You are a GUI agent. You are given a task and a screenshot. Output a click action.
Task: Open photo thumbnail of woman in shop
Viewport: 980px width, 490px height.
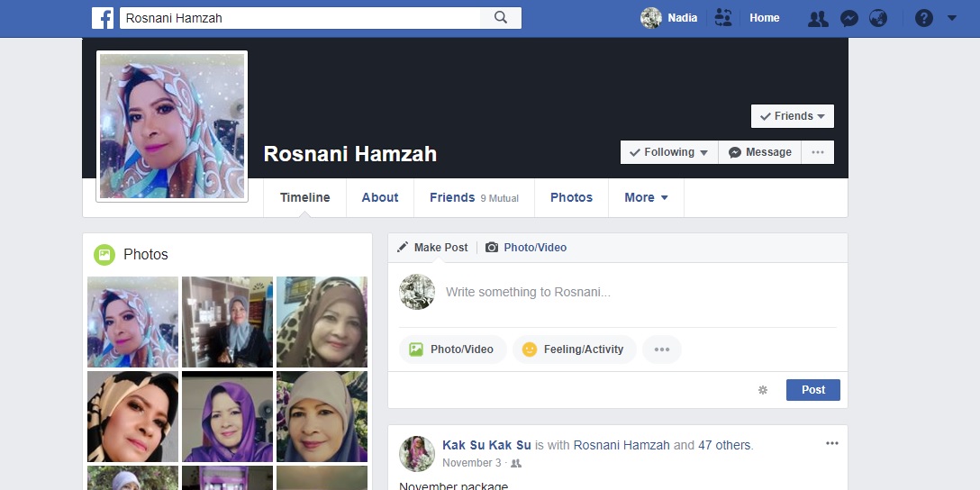pyautogui.click(x=228, y=322)
